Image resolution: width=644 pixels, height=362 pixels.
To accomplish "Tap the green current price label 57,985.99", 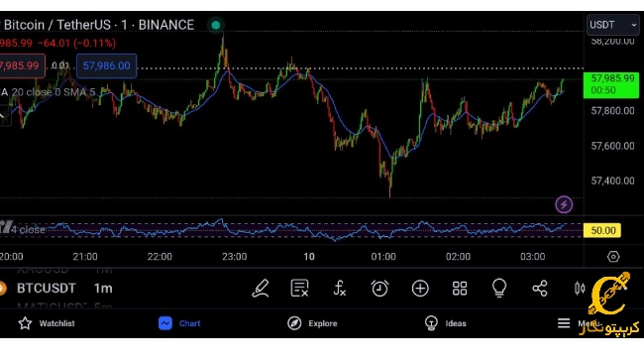I will pos(611,84).
